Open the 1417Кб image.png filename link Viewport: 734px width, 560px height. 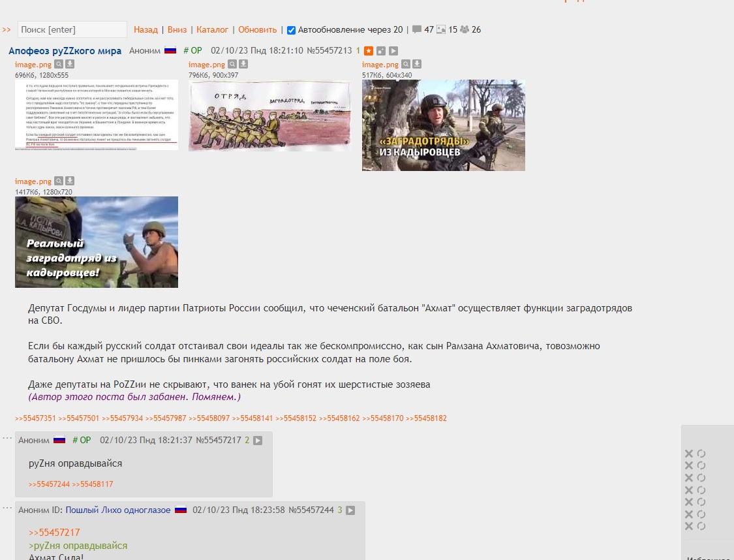(33, 181)
